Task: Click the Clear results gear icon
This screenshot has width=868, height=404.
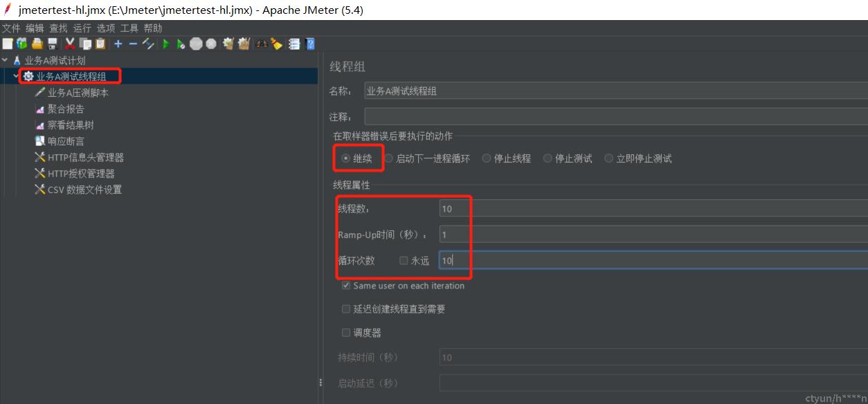Action: click(228, 44)
